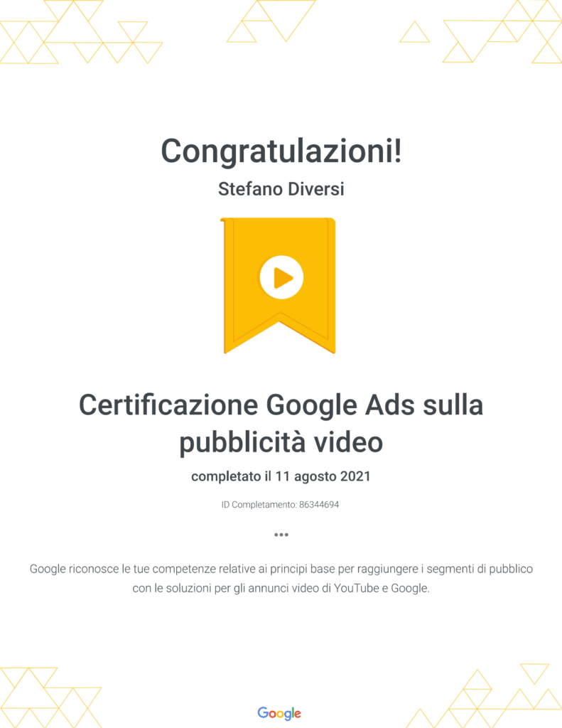The image size is (562, 728).
Task: Click the Congratulazioni! heading
Action: pos(281,151)
